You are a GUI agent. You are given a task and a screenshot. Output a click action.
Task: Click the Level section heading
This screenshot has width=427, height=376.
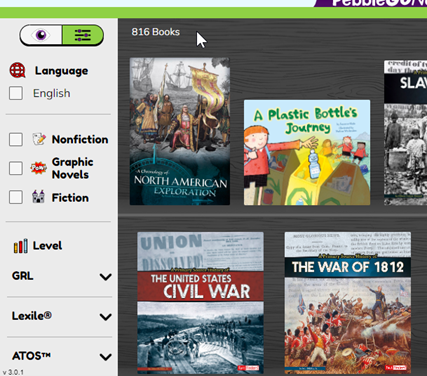[47, 246]
